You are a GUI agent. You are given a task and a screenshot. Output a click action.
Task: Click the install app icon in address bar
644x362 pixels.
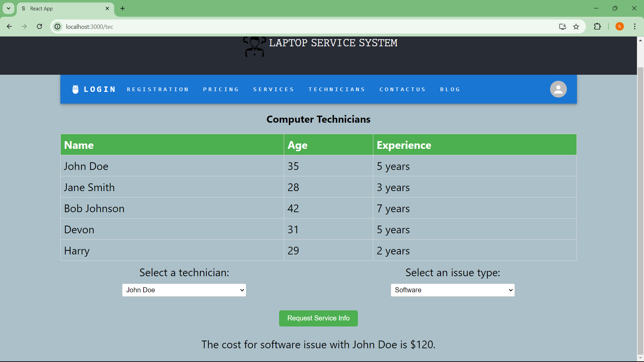(x=562, y=27)
